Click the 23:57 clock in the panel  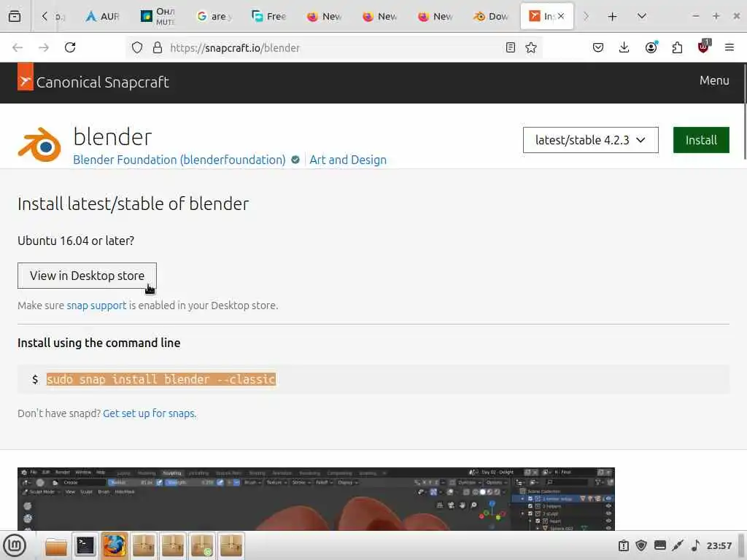[x=719, y=545]
